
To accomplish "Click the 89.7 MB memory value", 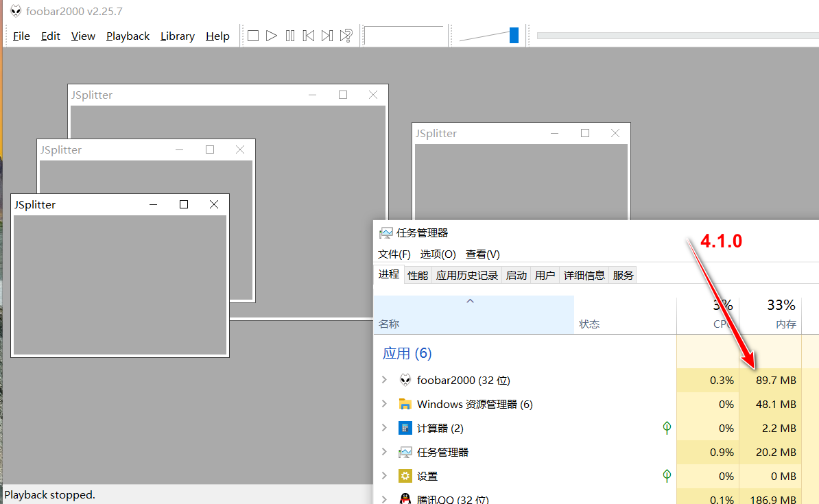I will (776, 380).
